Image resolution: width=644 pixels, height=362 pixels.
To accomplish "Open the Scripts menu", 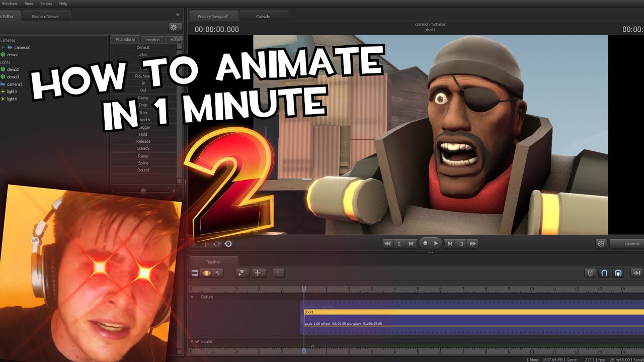I will [46, 4].
